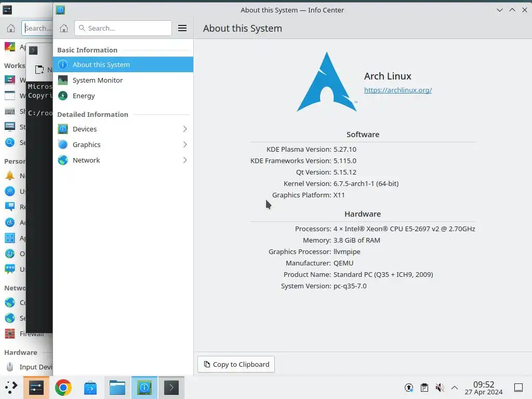The width and height of the screenshot is (532, 399).
Task: Expand Network category chevron
Action: click(185, 160)
